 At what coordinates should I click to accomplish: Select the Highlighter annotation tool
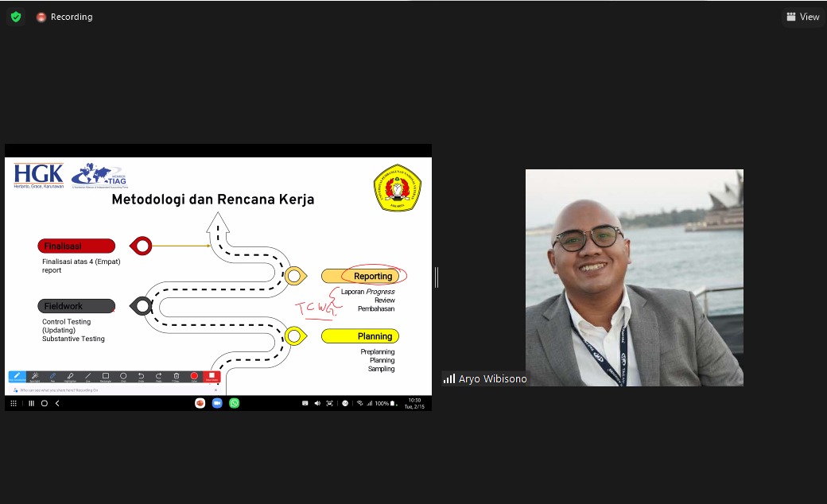[x=70, y=377]
